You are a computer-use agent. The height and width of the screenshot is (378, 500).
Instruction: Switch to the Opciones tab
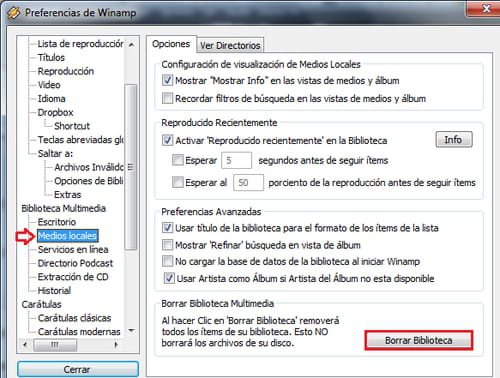[171, 44]
